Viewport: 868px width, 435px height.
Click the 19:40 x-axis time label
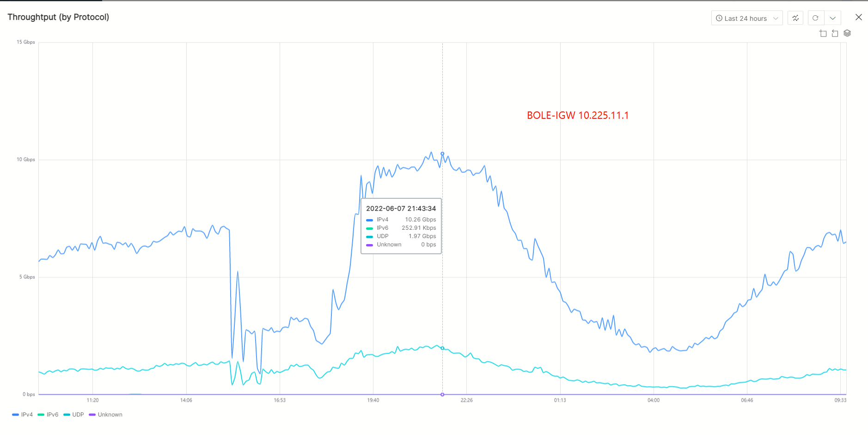click(x=373, y=400)
